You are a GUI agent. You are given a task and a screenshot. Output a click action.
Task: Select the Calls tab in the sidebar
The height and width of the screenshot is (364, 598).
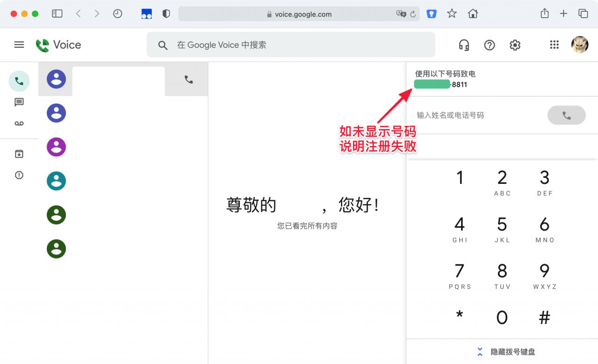coord(19,81)
